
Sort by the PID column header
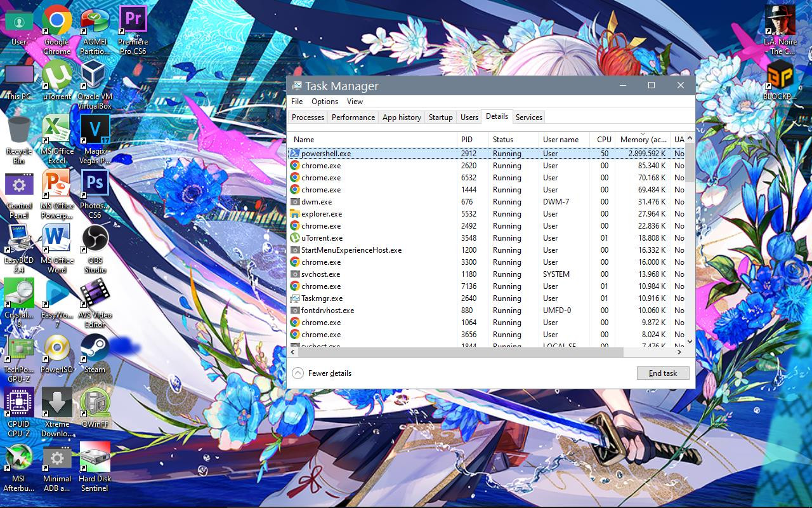pos(473,140)
